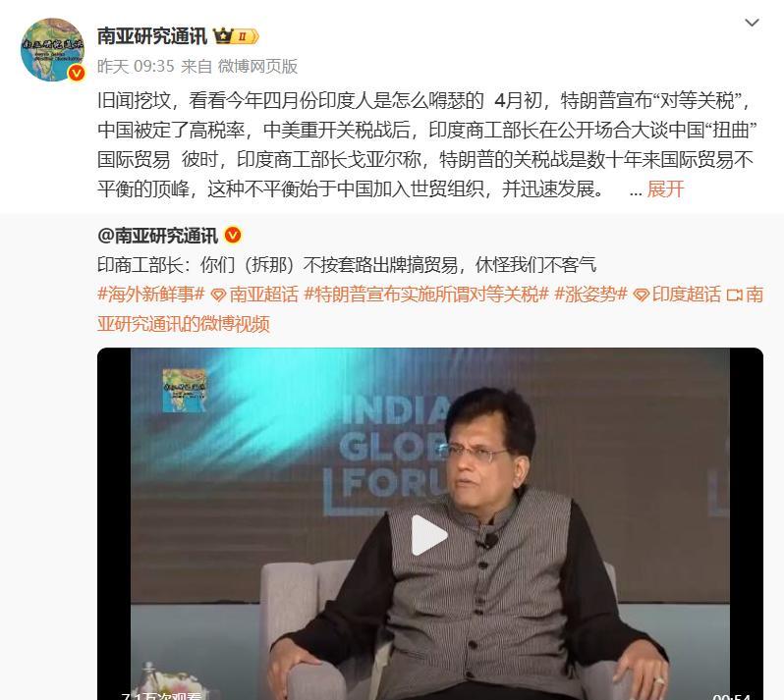784x700 pixels.
Task: Expand full post text with 展开
Action: 665,189
